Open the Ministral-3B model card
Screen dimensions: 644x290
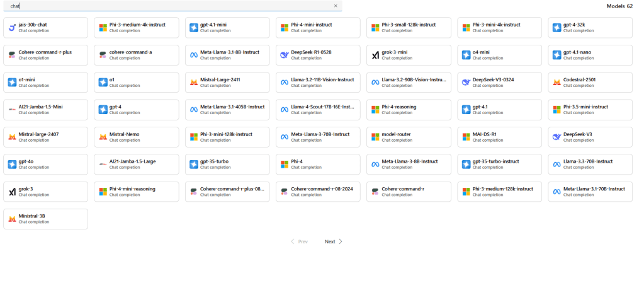click(45, 218)
